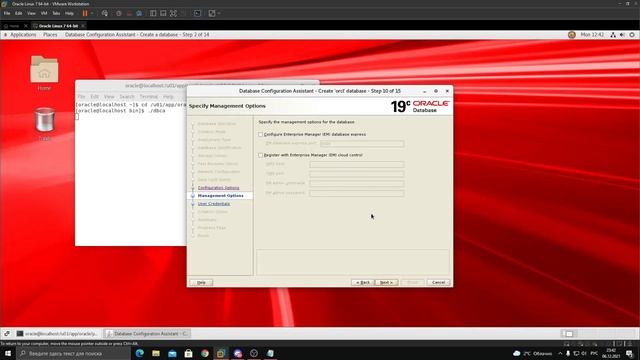Screen dimensions: 640x360
Task: Click the network icon in GNOME top panel
Action: 613,35
